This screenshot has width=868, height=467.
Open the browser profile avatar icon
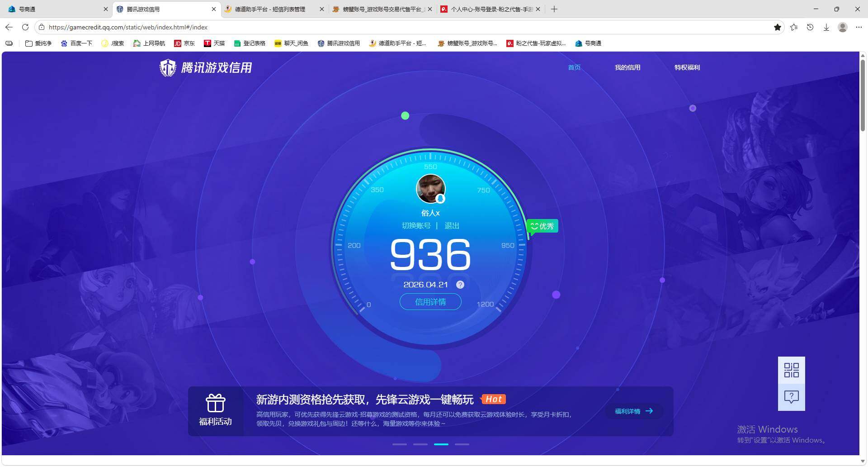coord(843,27)
